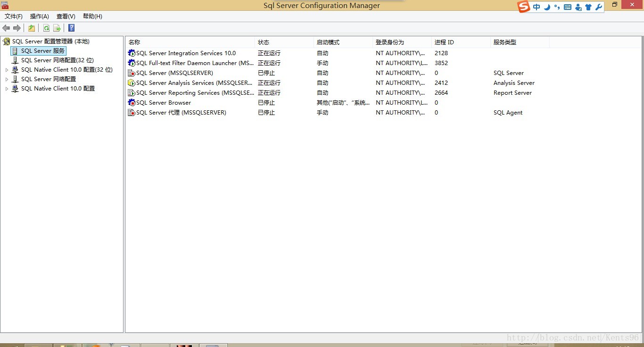Select SQL Full-text Filter Daemon Launcher row
The height and width of the screenshot is (347, 644).
[195, 63]
